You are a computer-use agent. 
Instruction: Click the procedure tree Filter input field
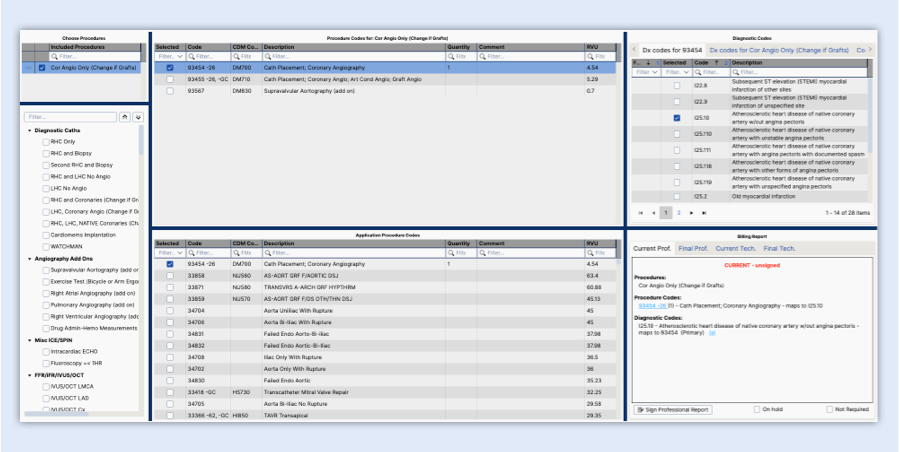click(x=70, y=117)
